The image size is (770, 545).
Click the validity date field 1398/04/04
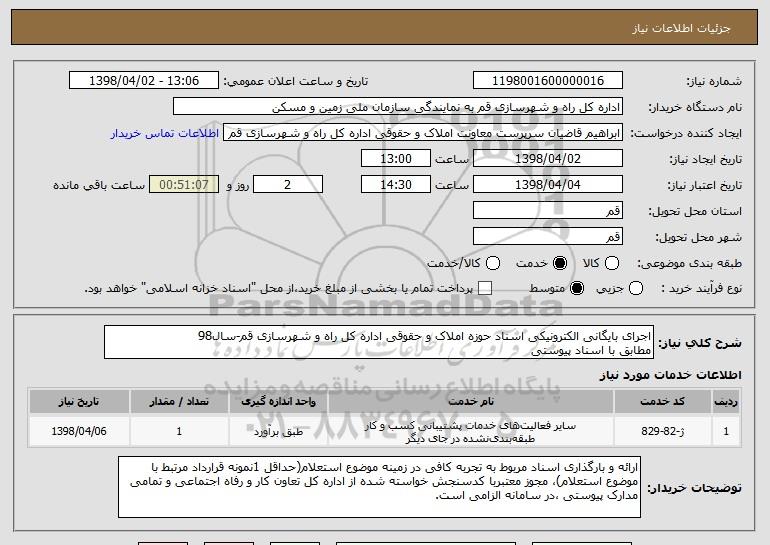(x=548, y=185)
